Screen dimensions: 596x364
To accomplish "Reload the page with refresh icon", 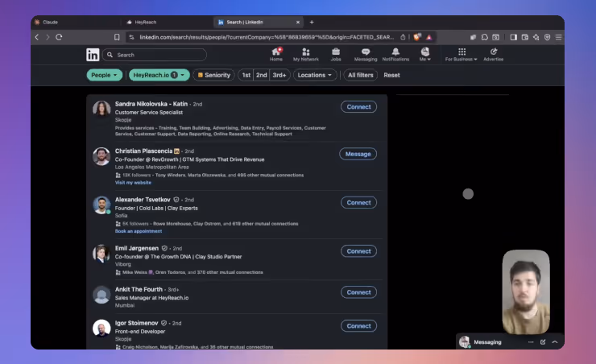I will point(59,37).
